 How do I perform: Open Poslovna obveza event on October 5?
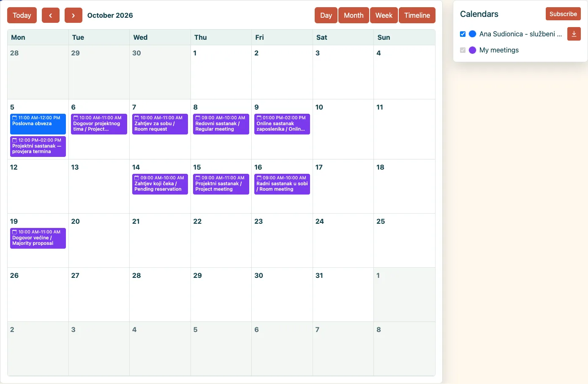click(38, 124)
